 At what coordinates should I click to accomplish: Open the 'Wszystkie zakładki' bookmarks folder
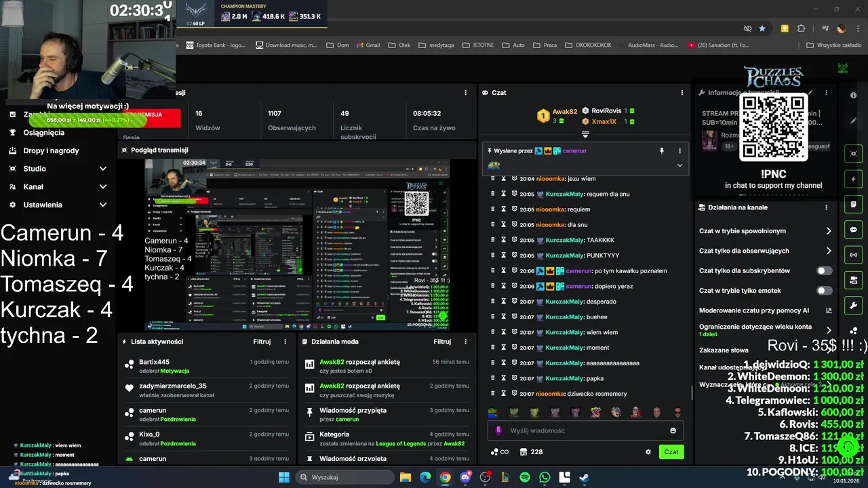833,45
